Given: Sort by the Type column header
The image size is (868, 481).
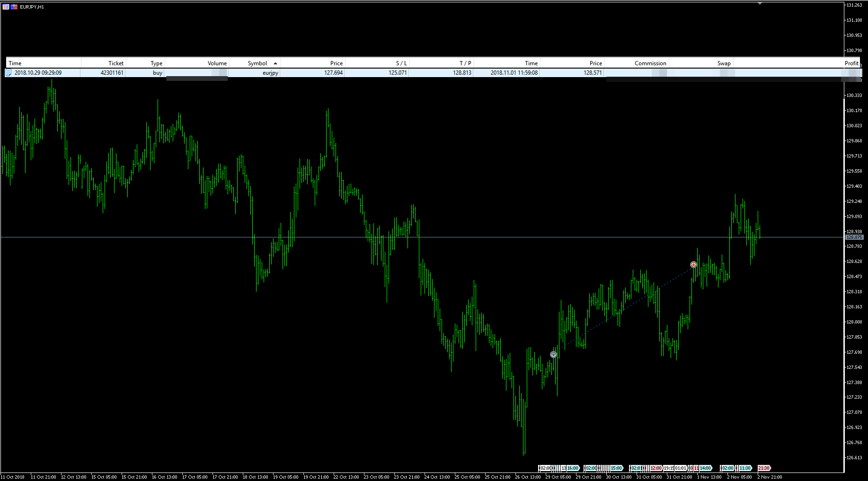Looking at the screenshot, I should click(x=157, y=63).
